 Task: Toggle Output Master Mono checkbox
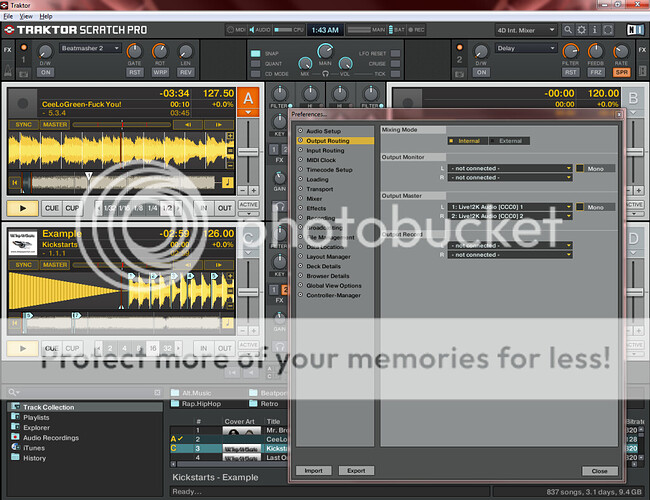(580, 207)
